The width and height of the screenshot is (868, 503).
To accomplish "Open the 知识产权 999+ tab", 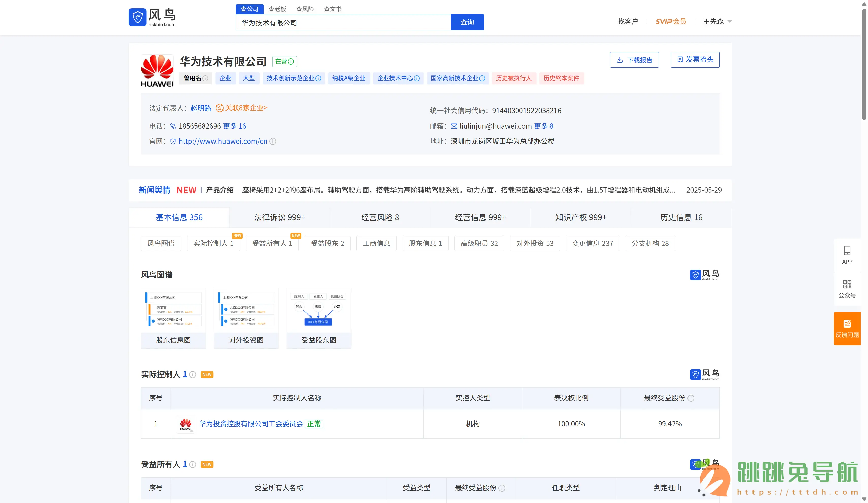I will [581, 217].
